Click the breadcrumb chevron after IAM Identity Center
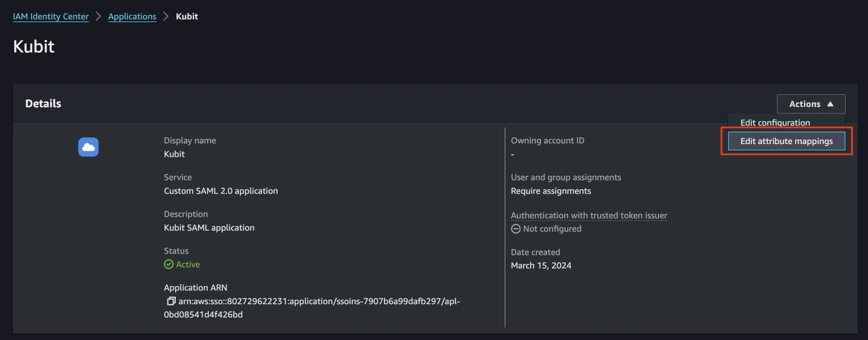 98,16
